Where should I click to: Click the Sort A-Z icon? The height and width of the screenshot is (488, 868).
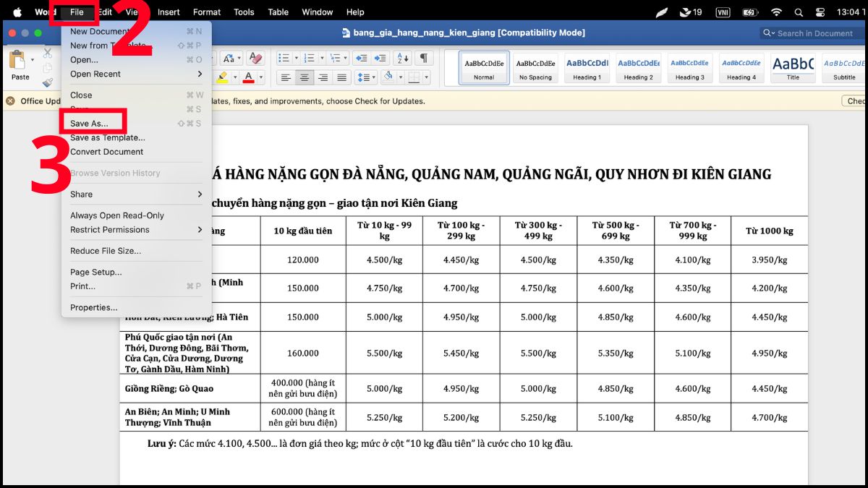point(402,59)
